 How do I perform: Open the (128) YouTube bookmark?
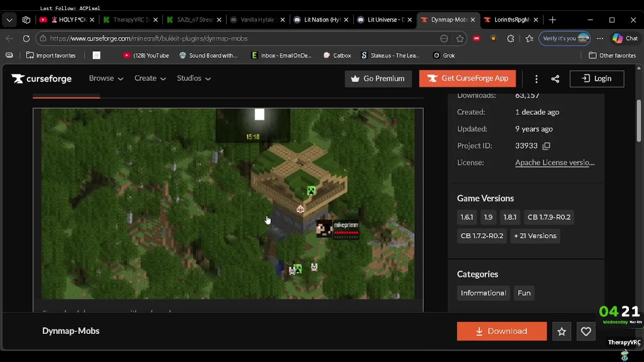point(146,55)
